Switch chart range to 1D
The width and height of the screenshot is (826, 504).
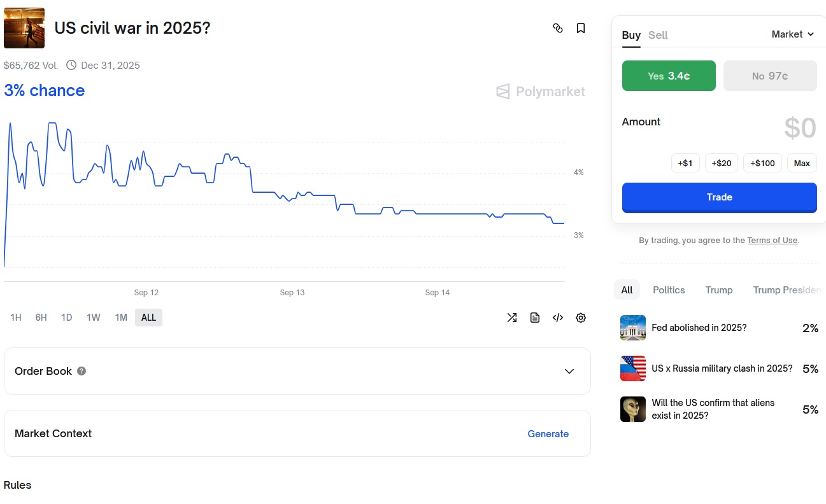[x=66, y=318]
